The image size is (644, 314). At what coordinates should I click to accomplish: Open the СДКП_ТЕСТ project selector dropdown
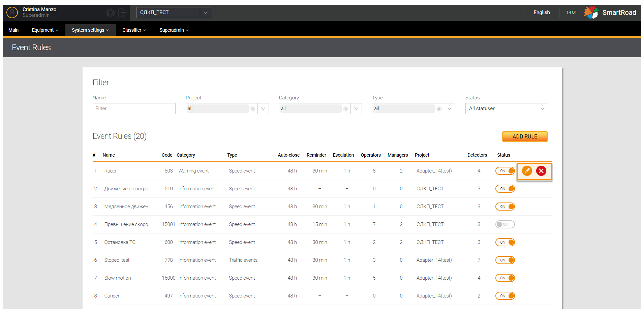[x=174, y=12]
